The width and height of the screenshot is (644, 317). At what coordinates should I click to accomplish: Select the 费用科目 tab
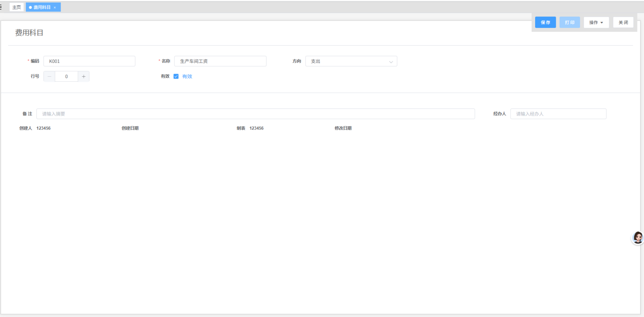42,7
